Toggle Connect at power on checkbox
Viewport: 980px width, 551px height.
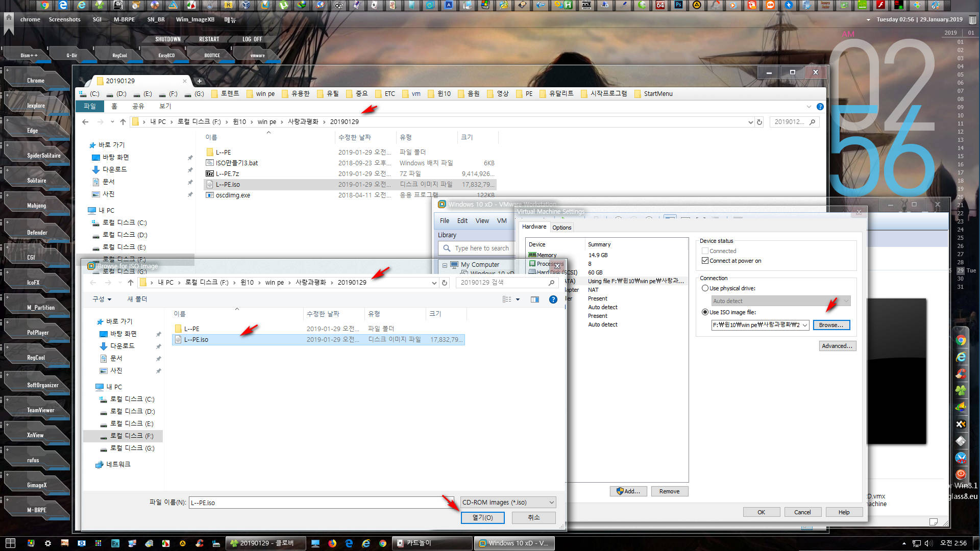click(705, 261)
